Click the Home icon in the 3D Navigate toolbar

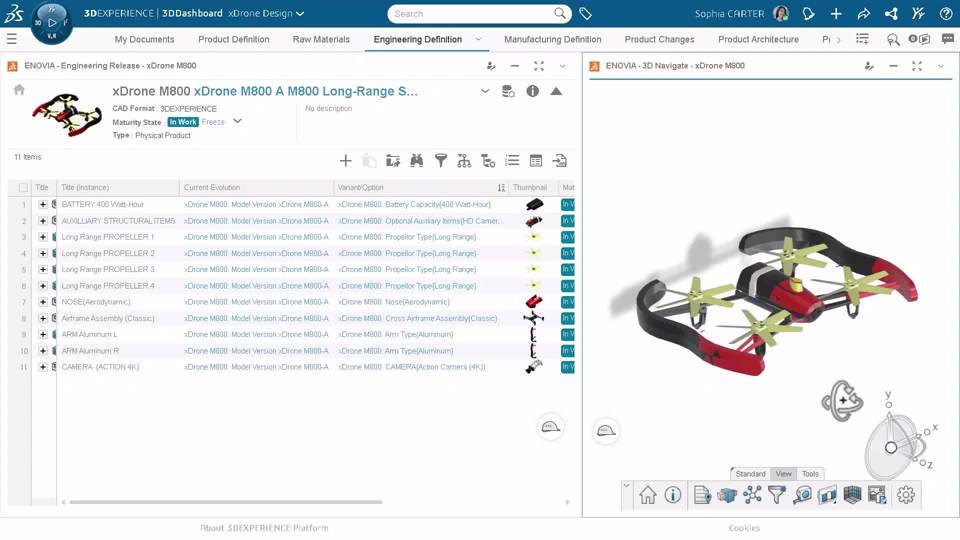(647, 495)
